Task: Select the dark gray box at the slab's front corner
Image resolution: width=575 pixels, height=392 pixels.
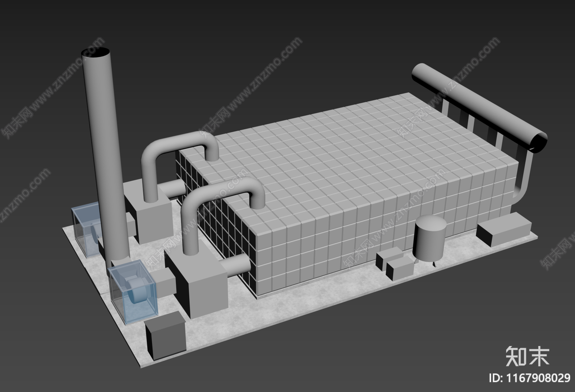Action: 165,336
